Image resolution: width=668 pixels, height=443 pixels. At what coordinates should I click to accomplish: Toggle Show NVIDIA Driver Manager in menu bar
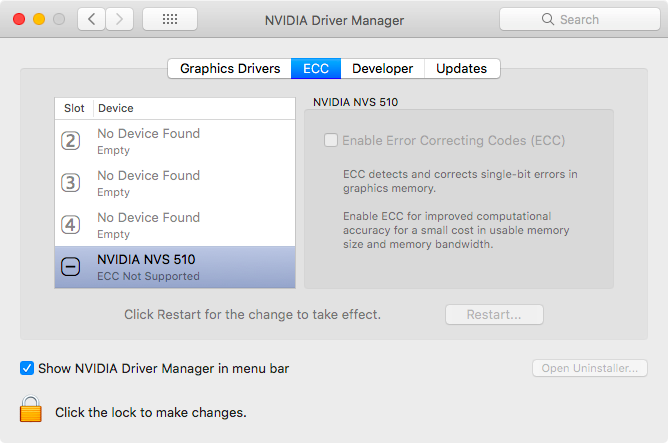pyautogui.click(x=27, y=368)
